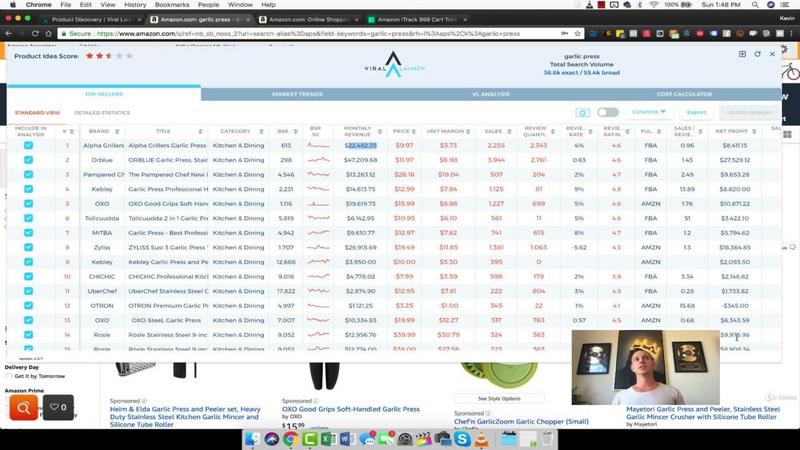This screenshot has height=450, width=800.
Task: Open FaceTime from the dock
Action: pos(386,439)
